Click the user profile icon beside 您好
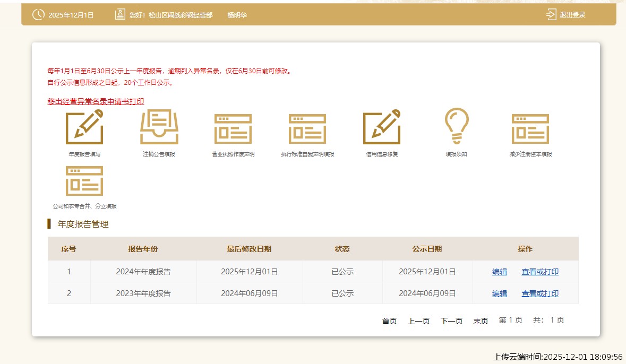The width and height of the screenshot is (626, 364). [x=120, y=14]
